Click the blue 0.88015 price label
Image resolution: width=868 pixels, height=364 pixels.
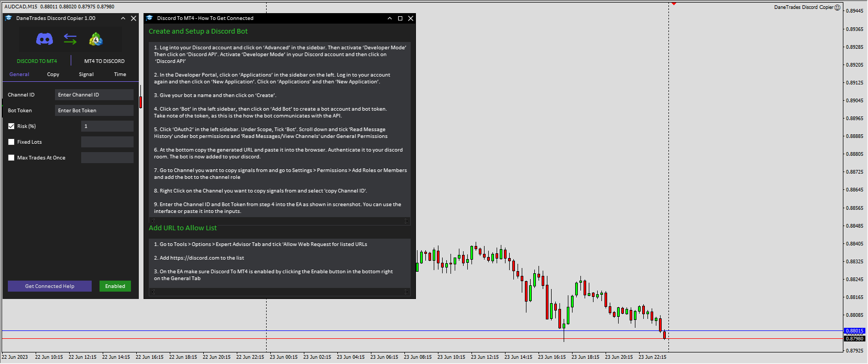tap(854, 331)
